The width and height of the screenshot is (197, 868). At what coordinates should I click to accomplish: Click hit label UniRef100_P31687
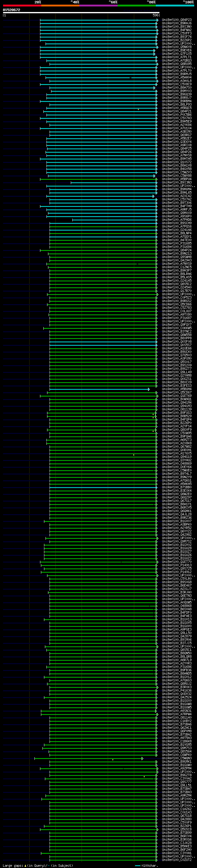pyautogui.click(x=177, y=318)
